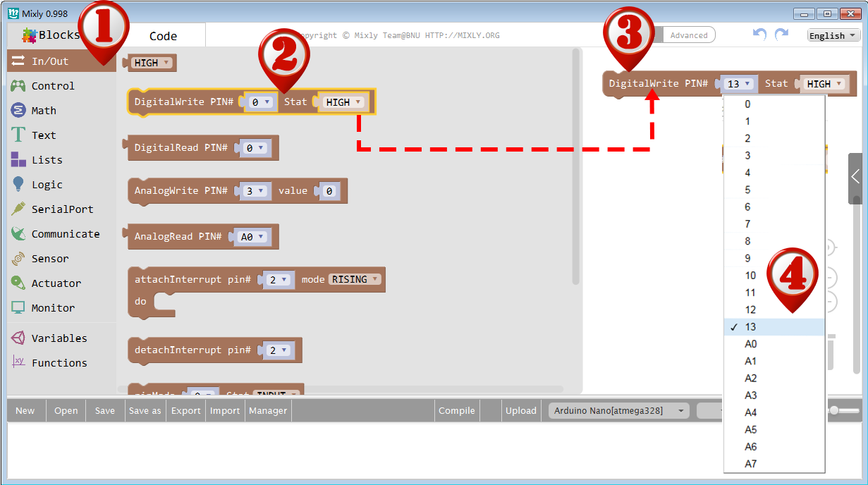The image size is (868, 485).
Task: Select pin 12 from the list
Action: pos(774,309)
